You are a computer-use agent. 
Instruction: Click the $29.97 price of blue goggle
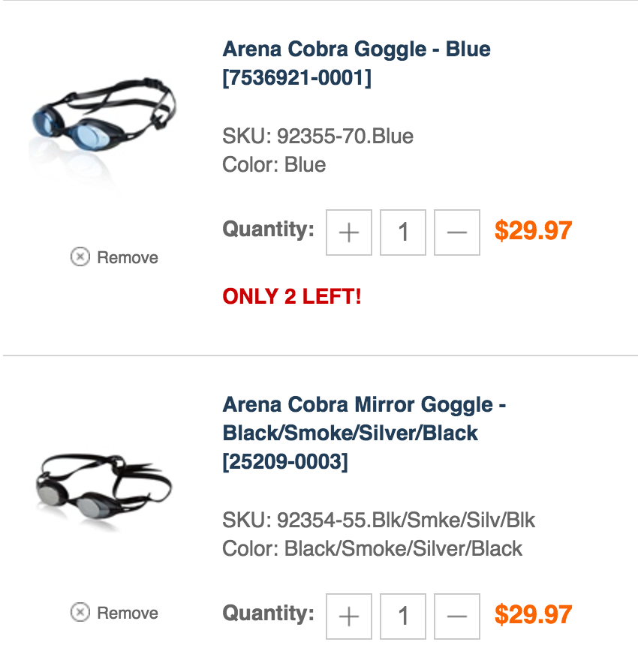pos(533,231)
